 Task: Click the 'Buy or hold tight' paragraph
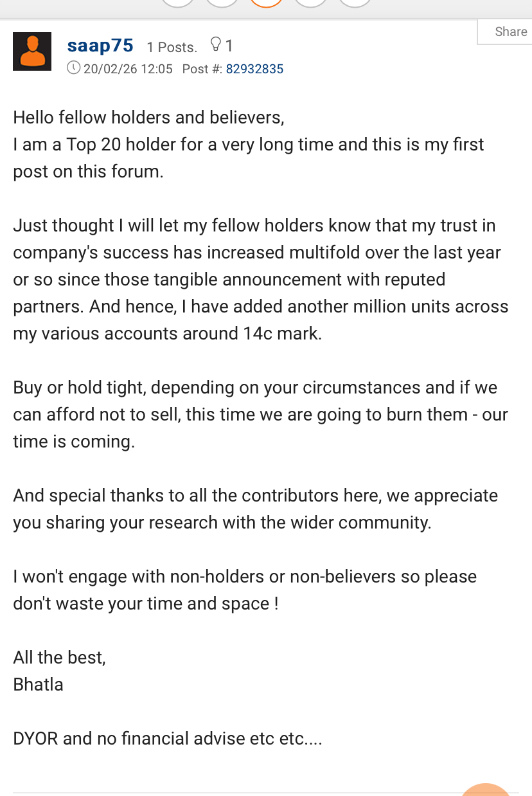pos(260,415)
